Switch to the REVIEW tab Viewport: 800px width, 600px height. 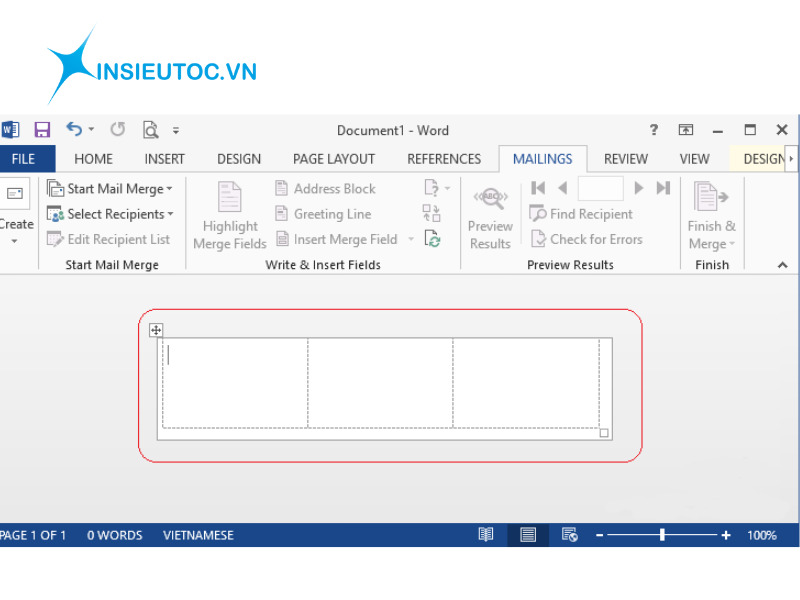click(x=625, y=158)
